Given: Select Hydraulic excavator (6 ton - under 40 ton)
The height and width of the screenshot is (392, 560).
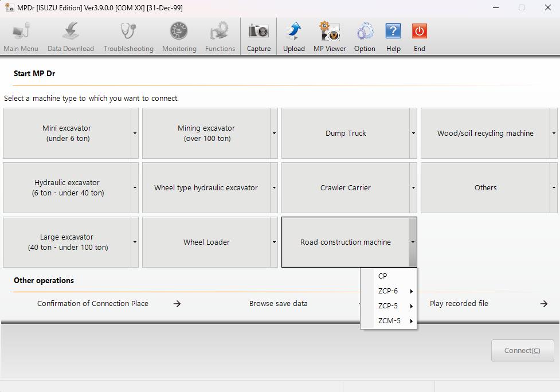Looking at the screenshot, I should coord(67,188).
